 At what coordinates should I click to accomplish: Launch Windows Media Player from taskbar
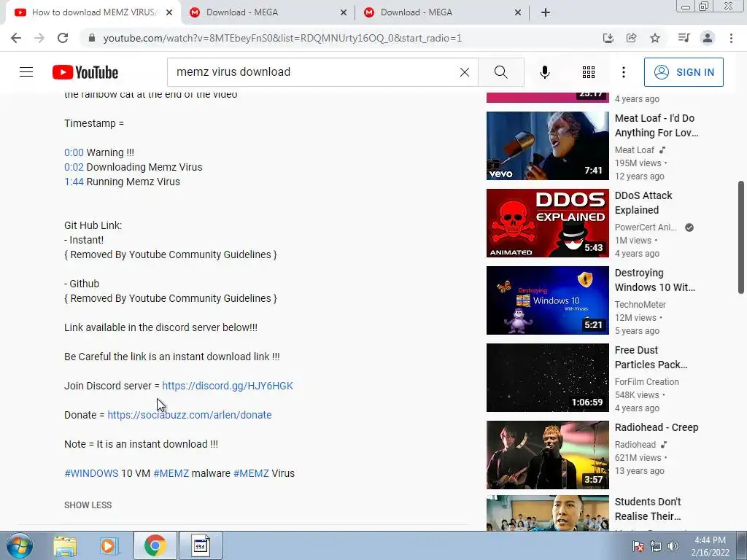109,545
